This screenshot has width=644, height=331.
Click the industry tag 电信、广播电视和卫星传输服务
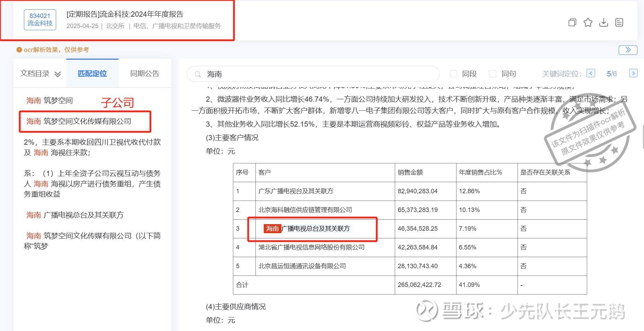[177, 26]
